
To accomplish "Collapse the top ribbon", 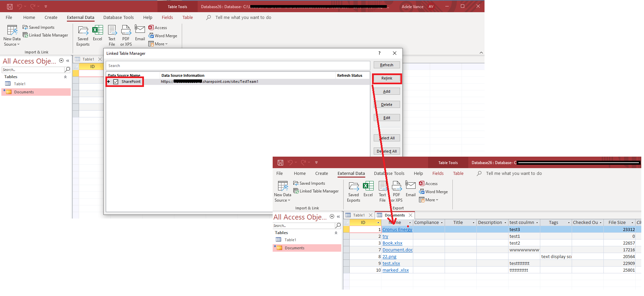I will click(x=481, y=52).
